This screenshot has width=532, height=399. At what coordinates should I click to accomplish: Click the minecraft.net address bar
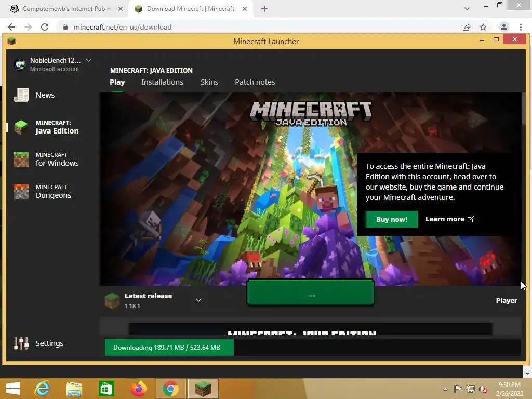pos(258,27)
